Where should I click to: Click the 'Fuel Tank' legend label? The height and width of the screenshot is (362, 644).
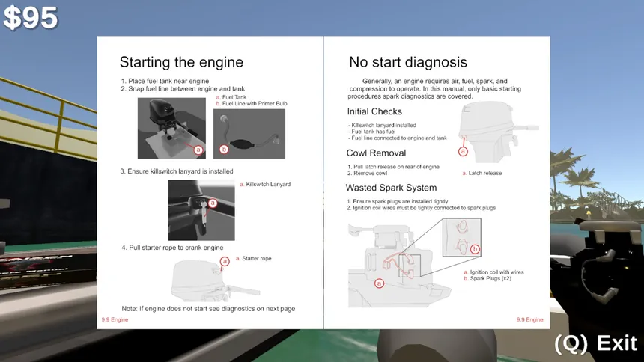click(231, 97)
